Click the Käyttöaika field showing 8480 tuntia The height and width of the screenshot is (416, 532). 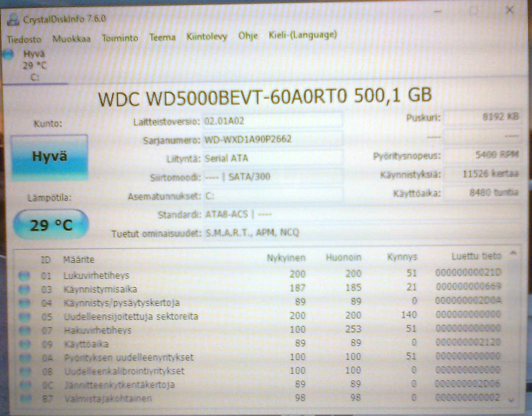click(483, 192)
